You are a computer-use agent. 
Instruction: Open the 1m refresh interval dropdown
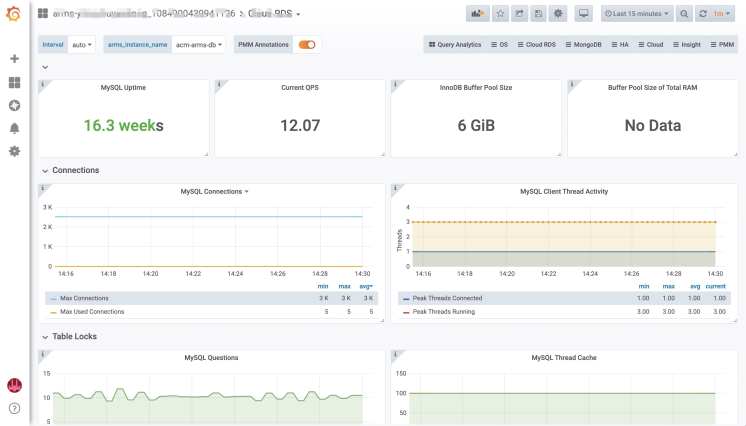click(722, 14)
